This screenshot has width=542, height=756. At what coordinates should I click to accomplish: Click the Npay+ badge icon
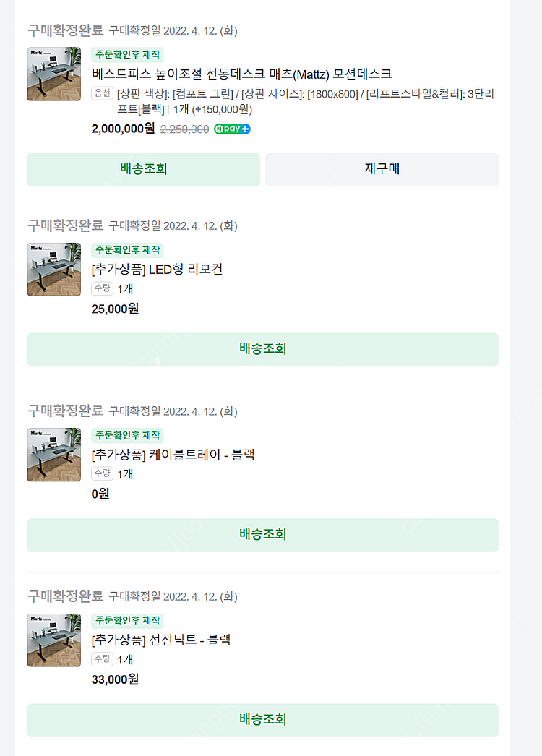pyautogui.click(x=232, y=129)
